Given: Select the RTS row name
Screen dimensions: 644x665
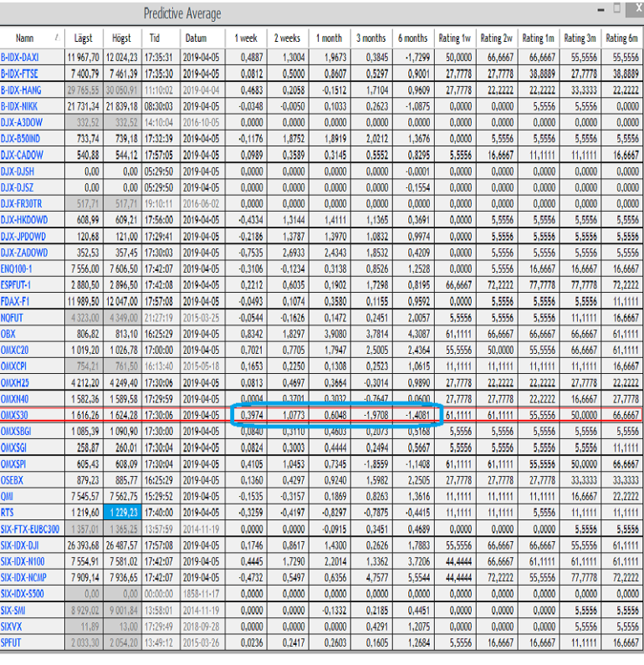Looking at the screenshot, I should point(8,512).
